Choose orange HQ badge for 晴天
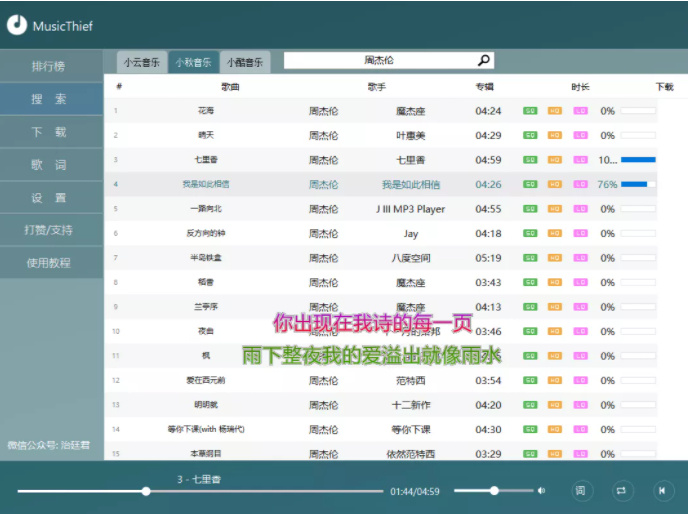The image size is (688, 514). click(x=555, y=135)
